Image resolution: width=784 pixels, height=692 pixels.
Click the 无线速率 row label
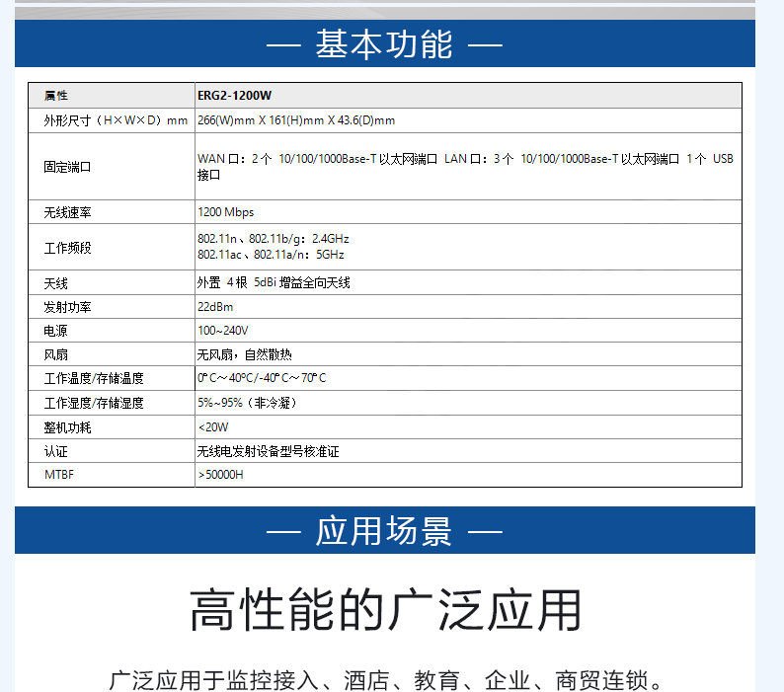click(67, 212)
